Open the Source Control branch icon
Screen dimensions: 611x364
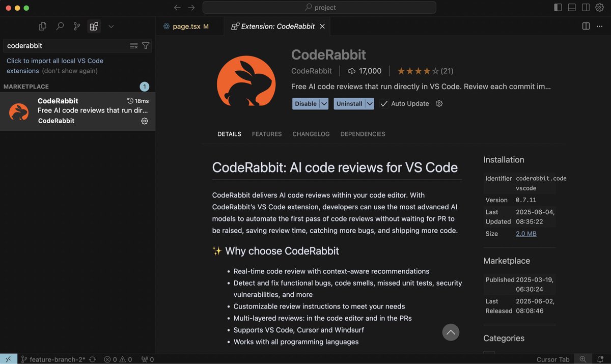point(77,26)
